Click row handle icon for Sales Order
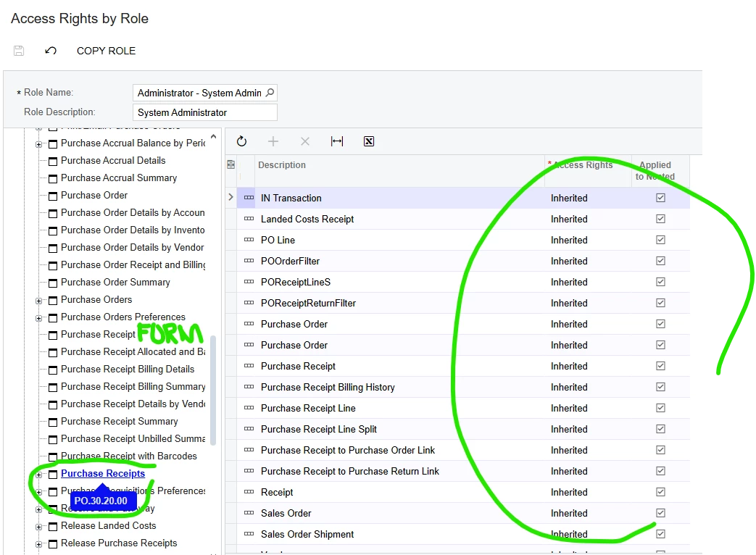756x555 pixels. [249, 512]
